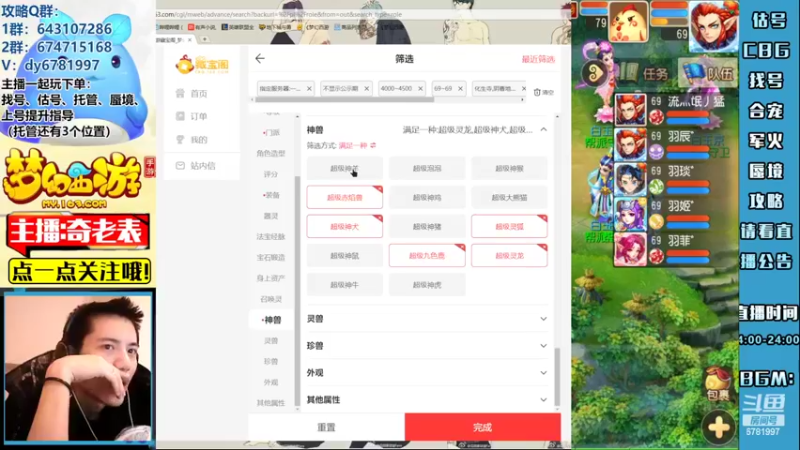Viewport: 800px width, 450px height.
Task: Click the filter tags horizontal scrollbar
Action: click(343, 99)
